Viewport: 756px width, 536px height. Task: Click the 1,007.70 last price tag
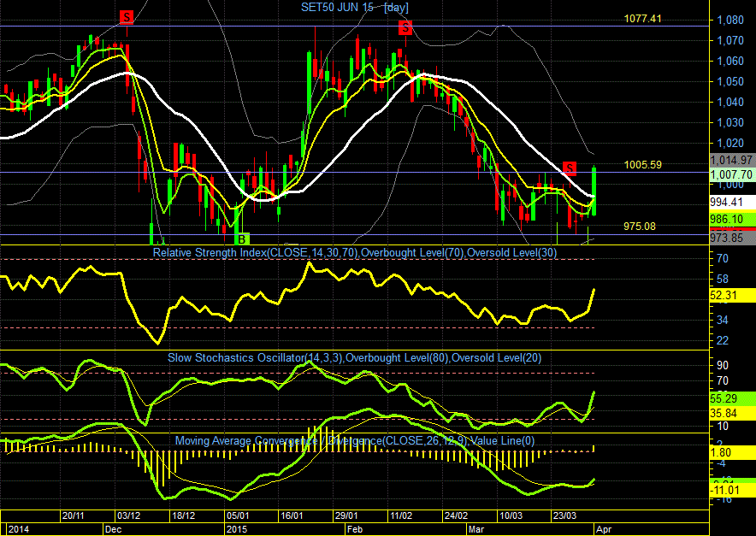[x=732, y=174]
